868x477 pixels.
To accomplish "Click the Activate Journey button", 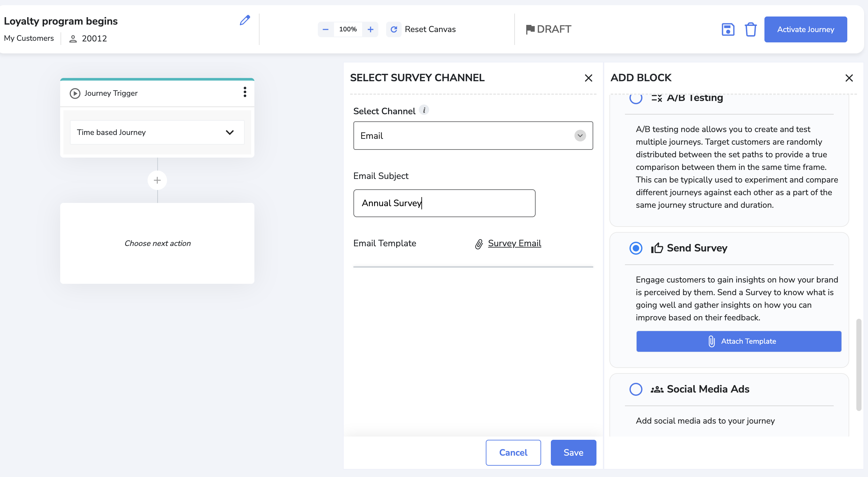I will coord(805,29).
